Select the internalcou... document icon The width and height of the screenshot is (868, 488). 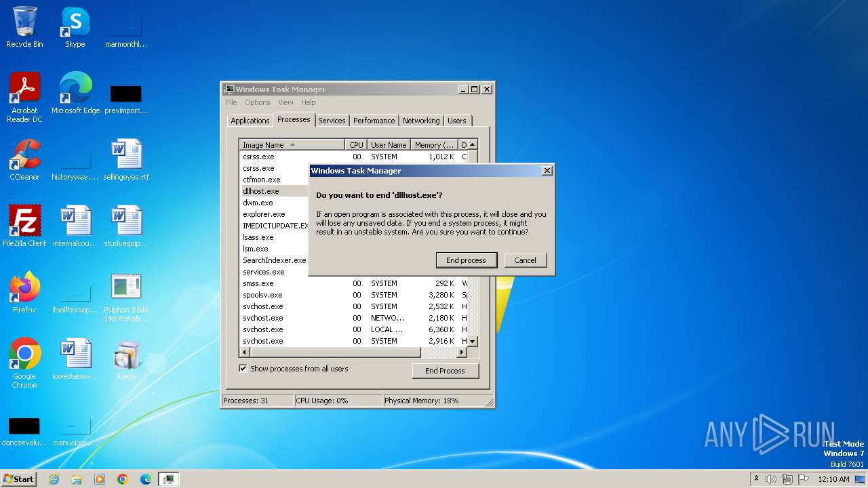point(75,226)
